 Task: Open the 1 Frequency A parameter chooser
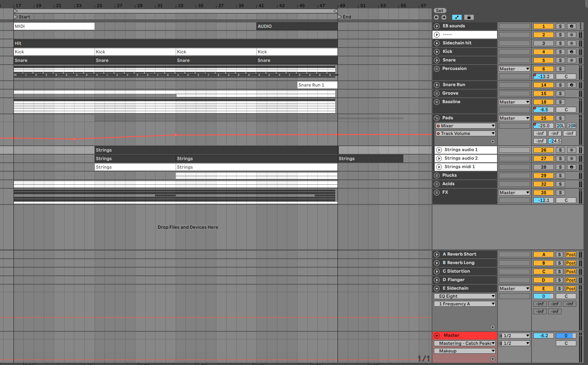(465, 304)
